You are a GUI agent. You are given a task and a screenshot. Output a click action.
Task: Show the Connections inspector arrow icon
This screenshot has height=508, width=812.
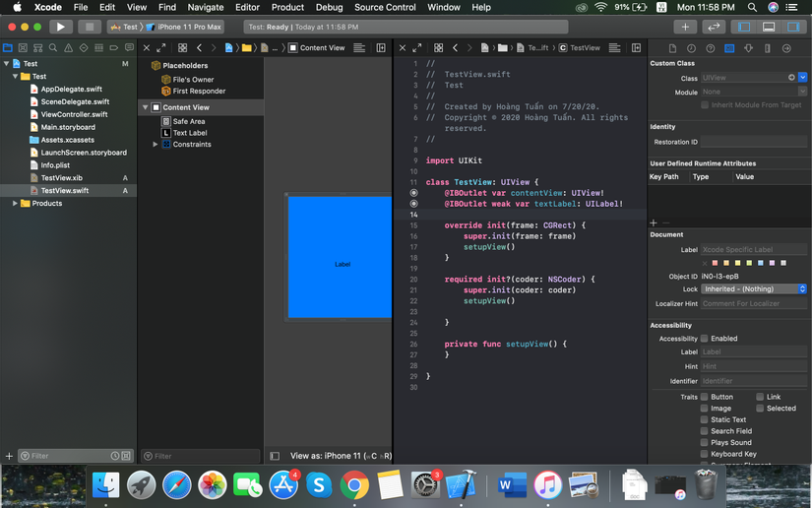pyautogui.click(x=786, y=48)
